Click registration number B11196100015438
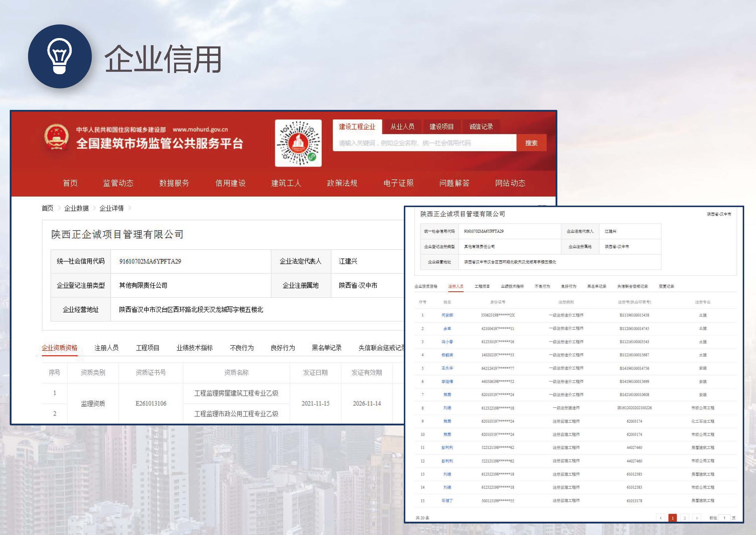The width and height of the screenshot is (756, 535). pyautogui.click(x=634, y=315)
